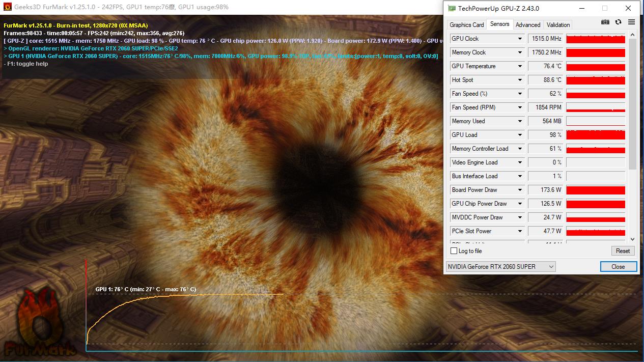Click the GPU-Z screenshot camera icon
This screenshot has width=644, height=362.
(x=605, y=22)
